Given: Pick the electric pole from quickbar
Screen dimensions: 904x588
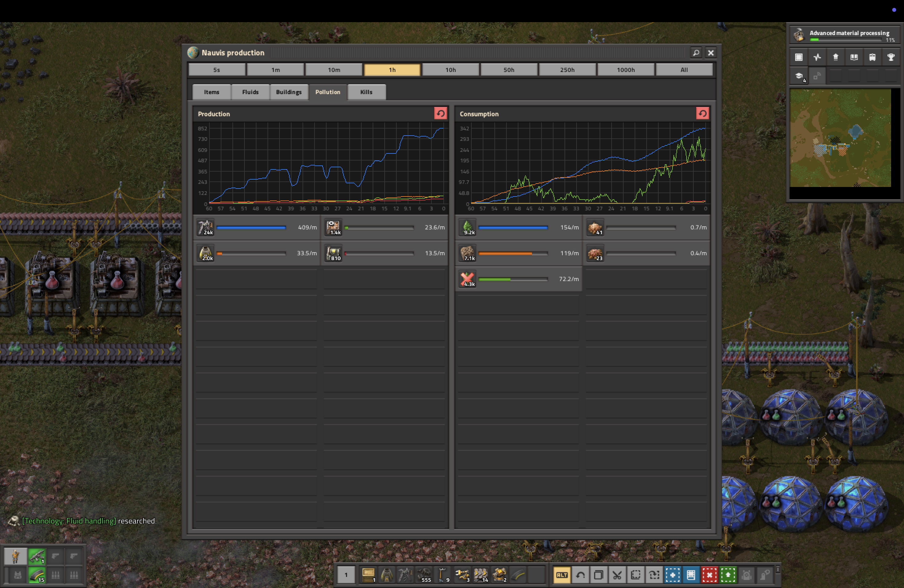Looking at the screenshot, I should pyautogui.click(x=442, y=575).
